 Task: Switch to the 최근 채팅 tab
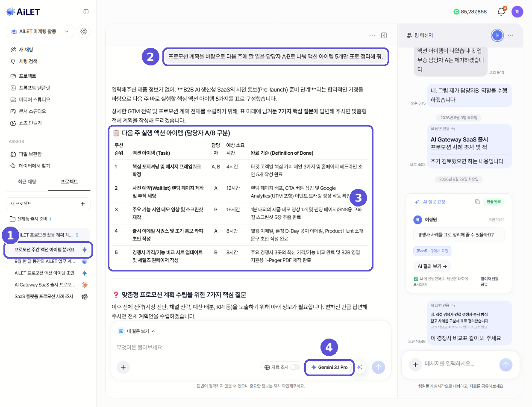point(27,182)
